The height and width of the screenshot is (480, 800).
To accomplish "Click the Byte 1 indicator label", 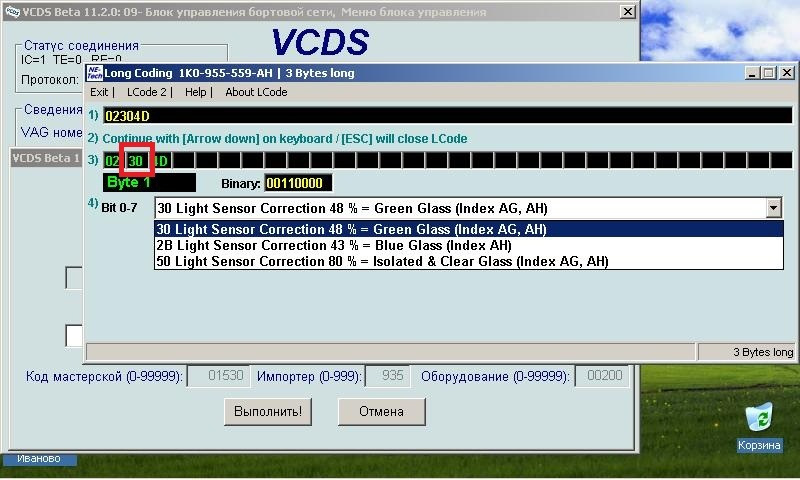I will click(x=149, y=183).
